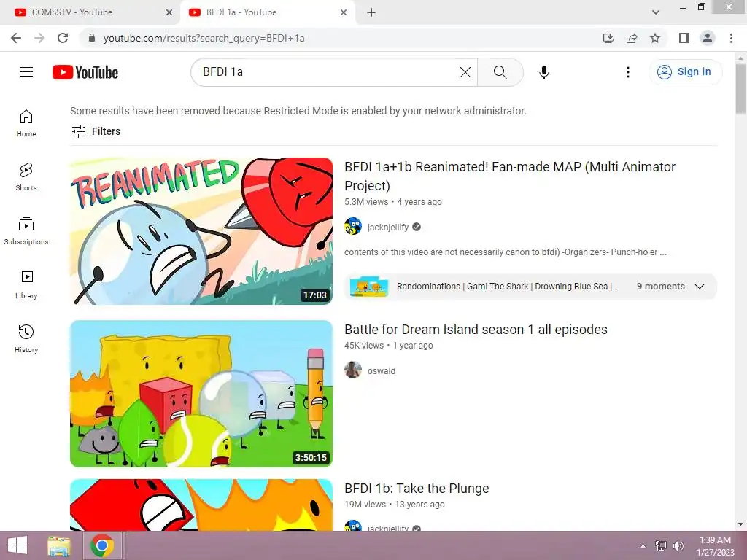Open BFDI 1a+1b Reanimated video title
The height and width of the screenshot is (560, 747).
tap(510, 176)
